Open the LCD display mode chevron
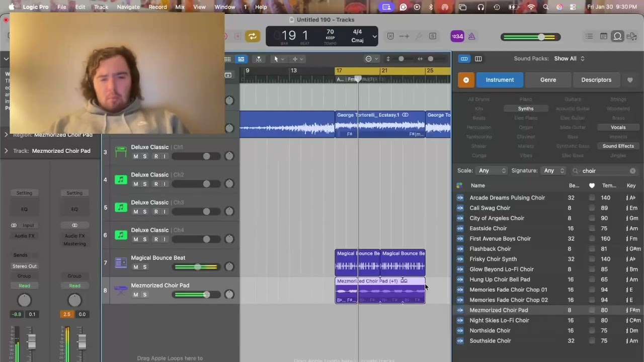The width and height of the screenshot is (644, 362). click(x=374, y=36)
